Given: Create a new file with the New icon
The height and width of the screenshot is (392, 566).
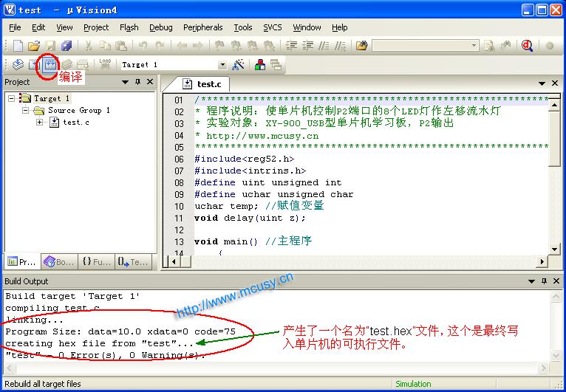Looking at the screenshot, I should [x=18, y=46].
